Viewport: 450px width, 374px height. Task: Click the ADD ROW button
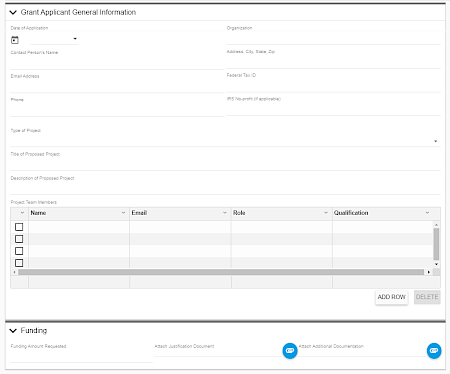pyautogui.click(x=392, y=297)
